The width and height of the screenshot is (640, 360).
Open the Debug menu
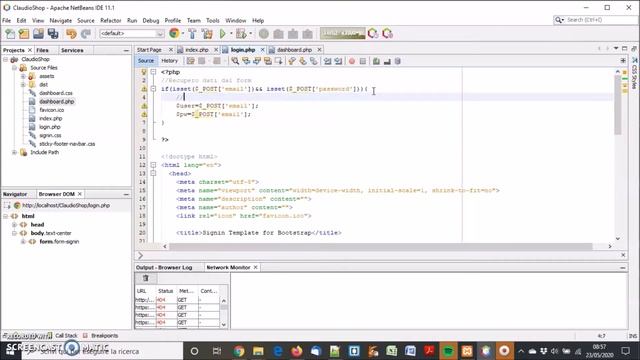click(x=151, y=20)
